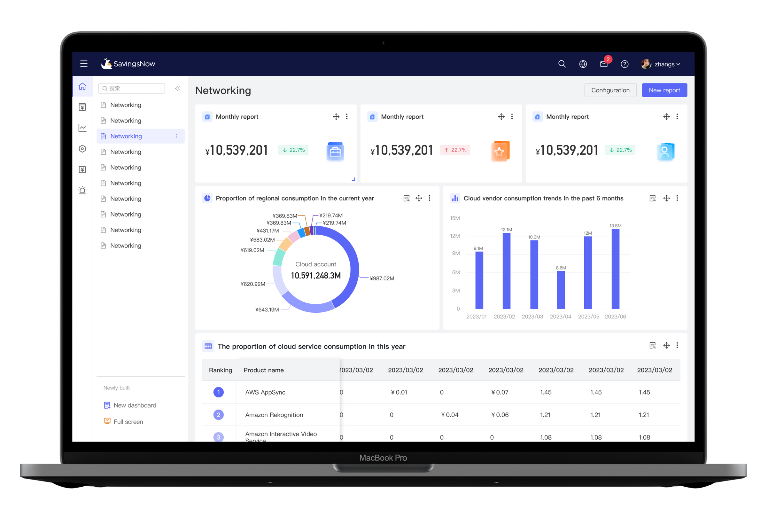Click the New report button

pyautogui.click(x=664, y=90)
